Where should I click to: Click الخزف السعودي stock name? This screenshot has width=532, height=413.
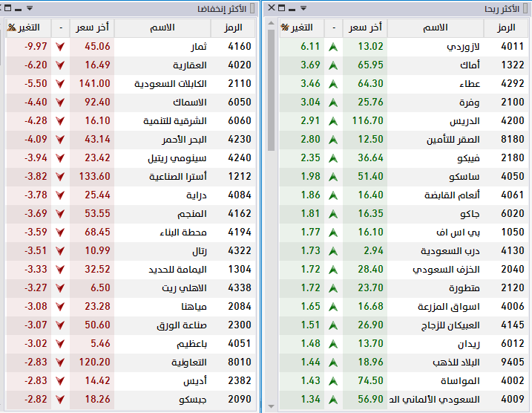click(446, 270)
